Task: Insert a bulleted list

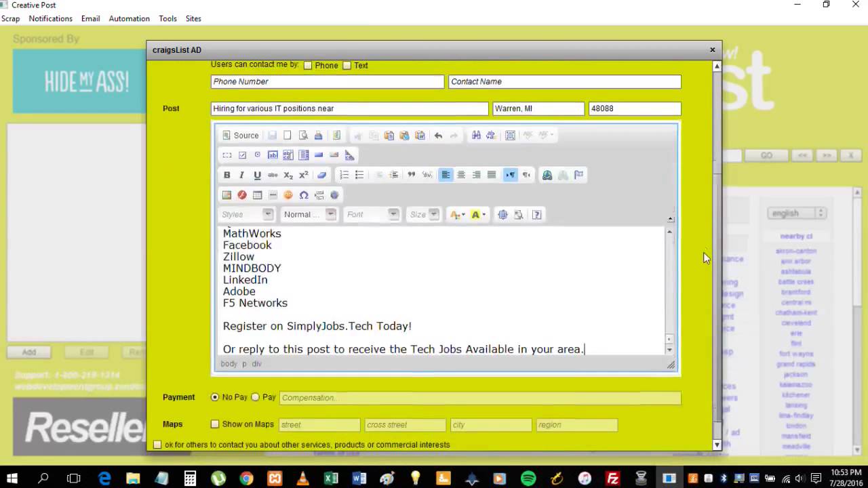Action: (x=359, y=175)
